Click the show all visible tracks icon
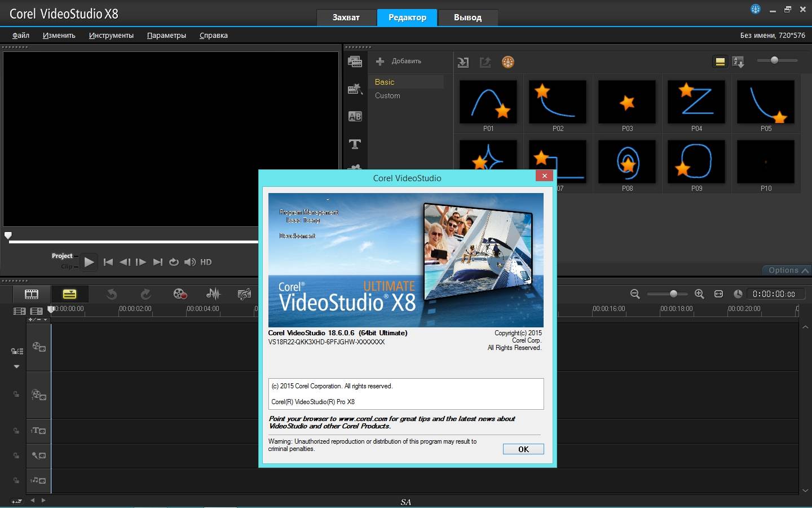The image size is (812, 508). [x=20, y=311]
